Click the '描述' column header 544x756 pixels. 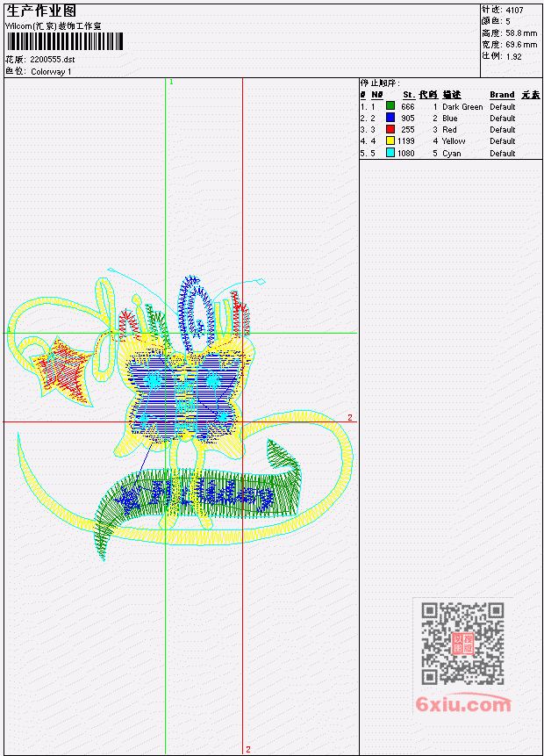tap(452, 95)
